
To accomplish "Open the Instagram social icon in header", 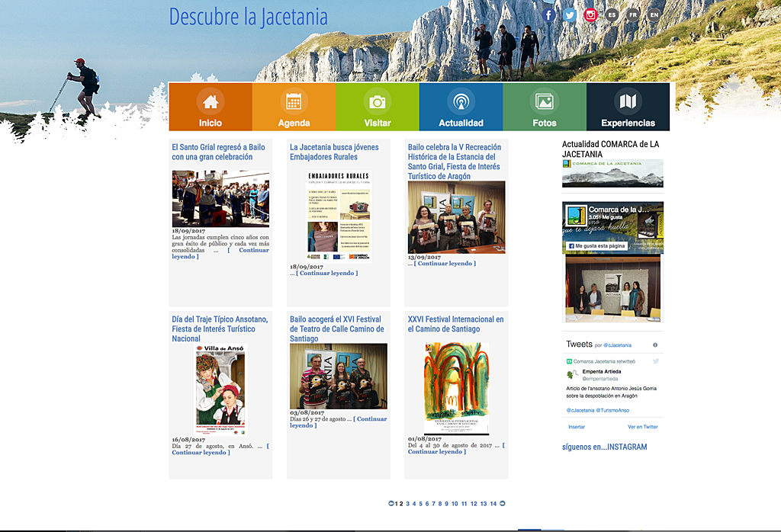I will (x=591, y=15).
